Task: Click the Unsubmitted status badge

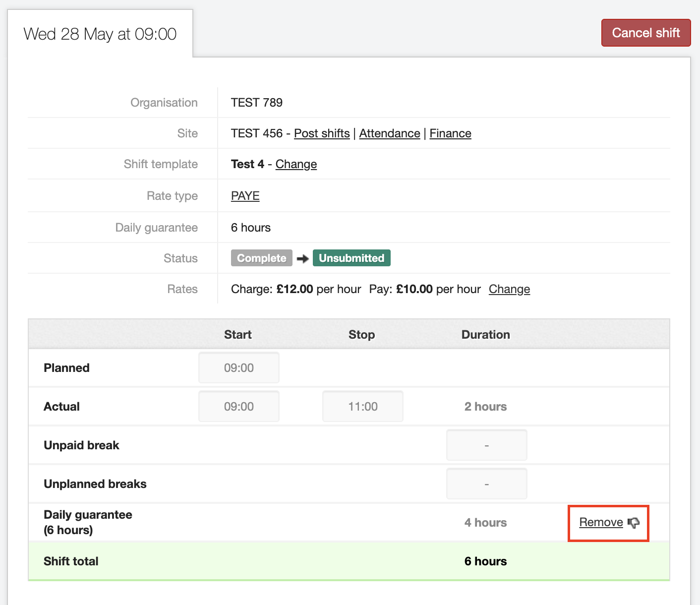Action: pos(351,258)
